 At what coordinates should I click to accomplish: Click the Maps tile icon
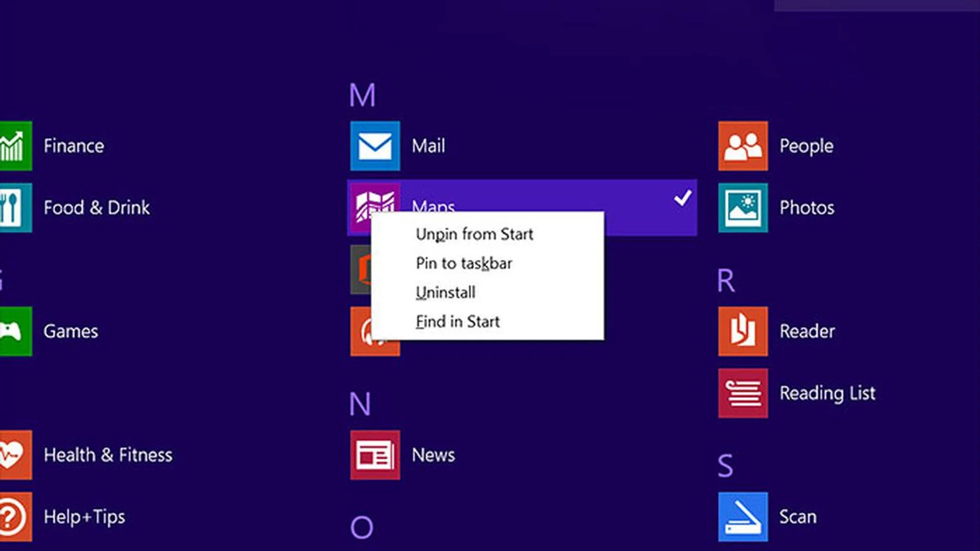pyautogui.click(x=375, y=207)
